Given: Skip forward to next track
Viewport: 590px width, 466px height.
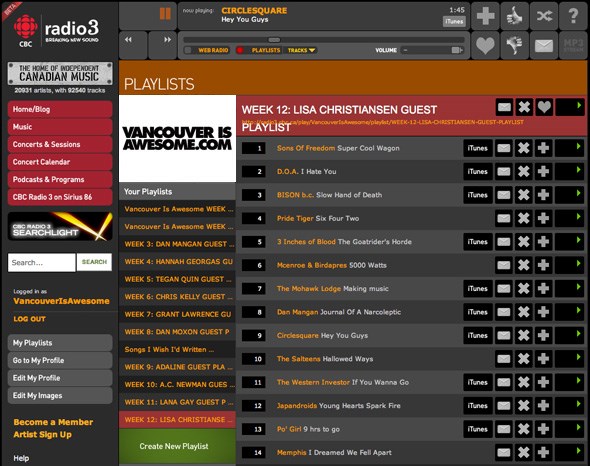Looking at the screenshot, I should pos(163,45).
